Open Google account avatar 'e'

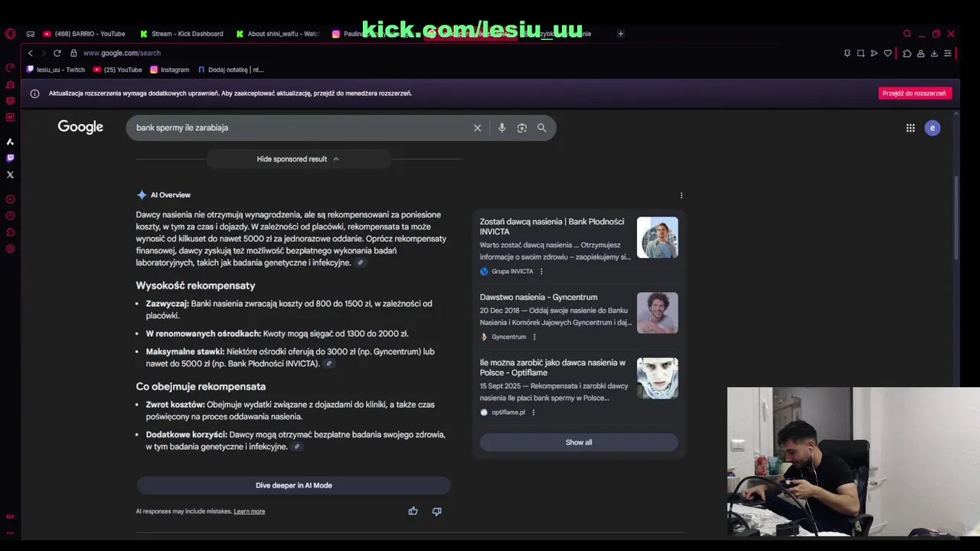pyautogui.click(x=932, y=128)
